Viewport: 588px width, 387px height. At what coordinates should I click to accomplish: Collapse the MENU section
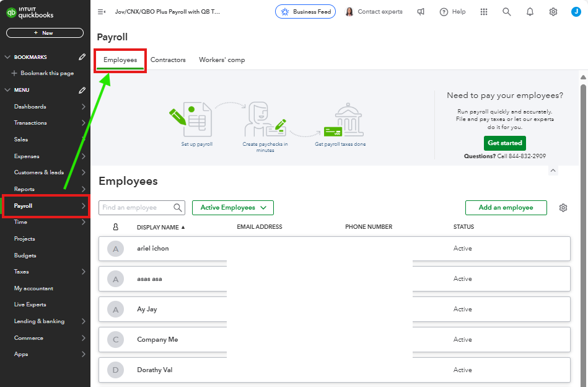(x=7, y=90)
